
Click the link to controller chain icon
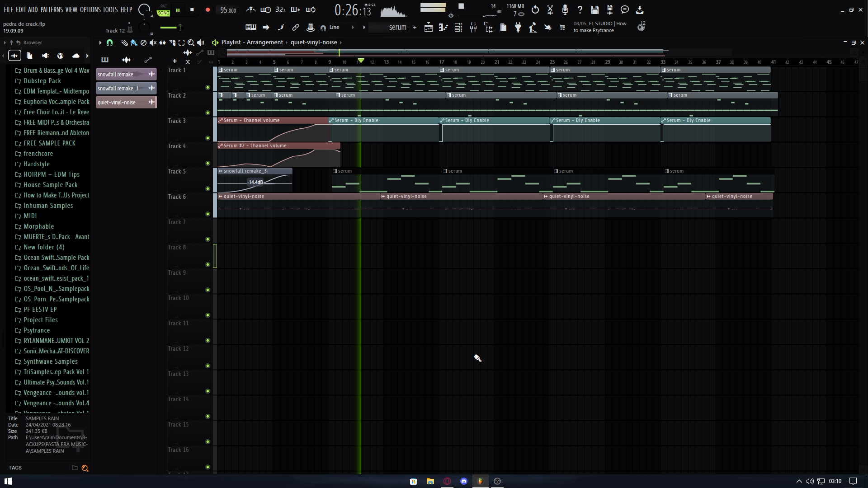296,28
